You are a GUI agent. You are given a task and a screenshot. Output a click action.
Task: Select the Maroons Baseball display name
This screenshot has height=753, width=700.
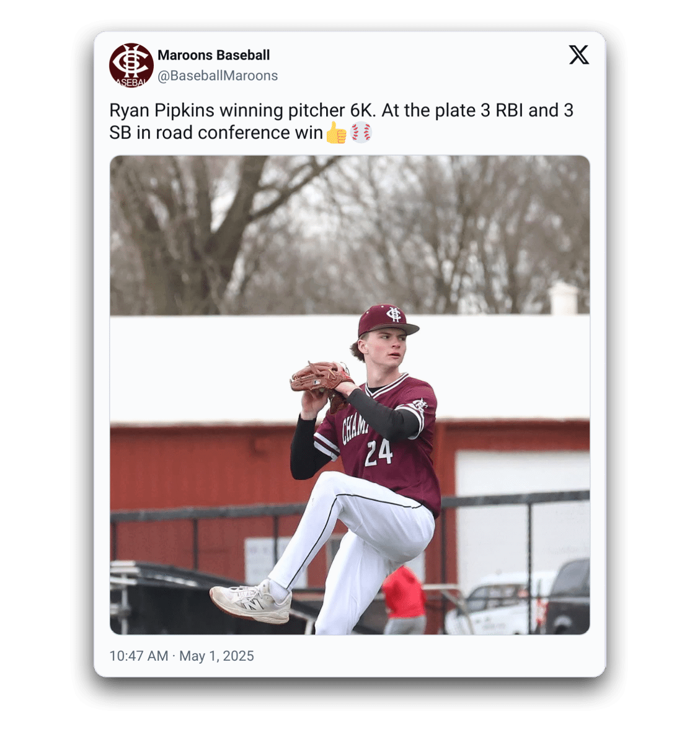(x=214, y=55)
